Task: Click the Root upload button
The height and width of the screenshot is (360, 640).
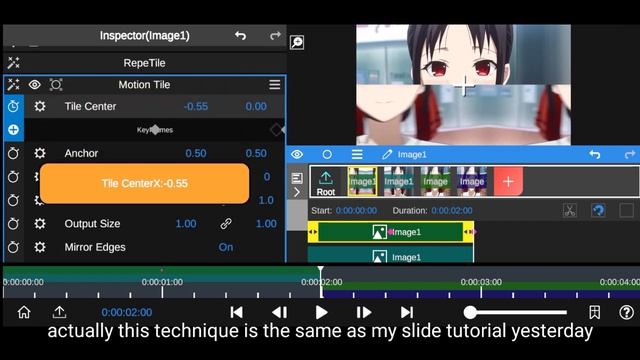Action: coord(326,182)
